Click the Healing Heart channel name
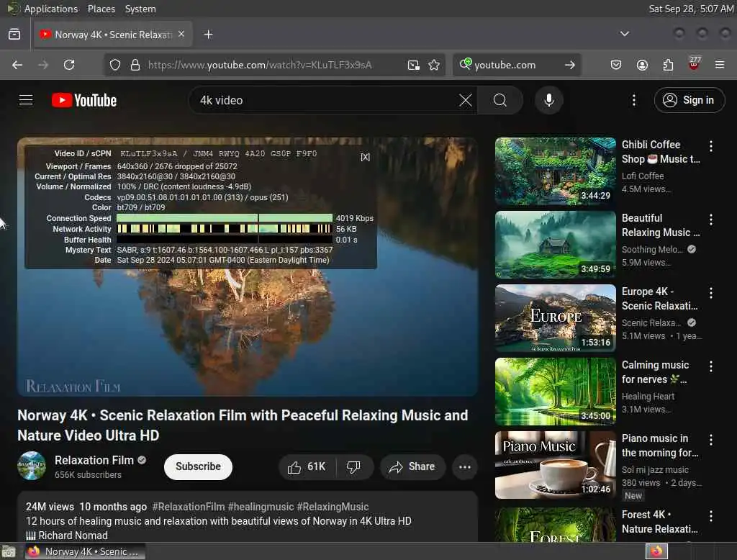This screenshot has height=560, width=737. tap(648, 397)
